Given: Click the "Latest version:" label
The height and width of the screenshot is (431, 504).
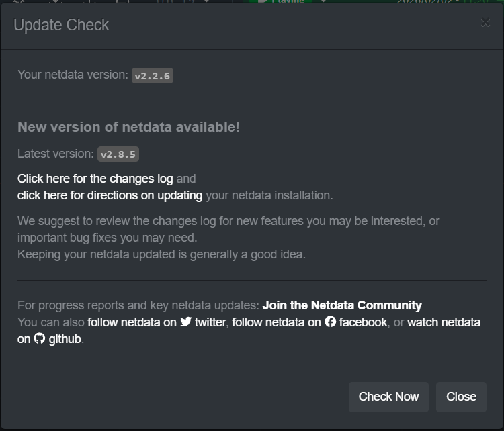Looking at the screenshot, I should point(56,154).
